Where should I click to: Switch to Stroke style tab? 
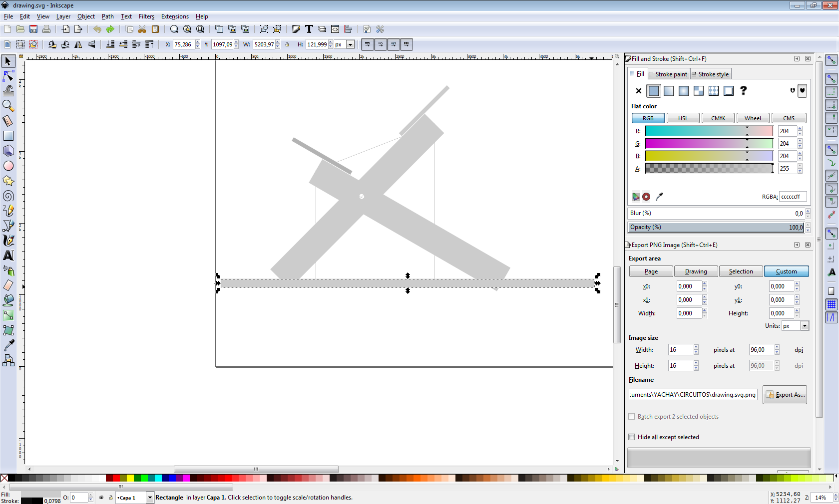pyautogui.click(x=711, y=74)
